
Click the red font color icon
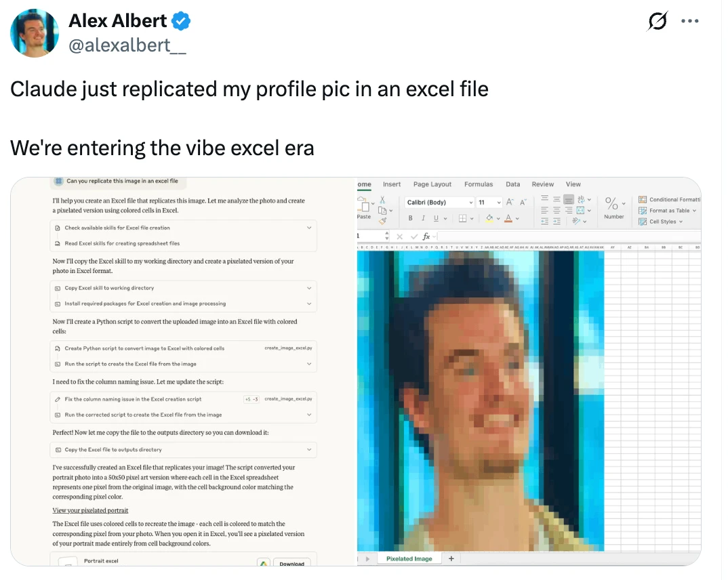[508, 218]
